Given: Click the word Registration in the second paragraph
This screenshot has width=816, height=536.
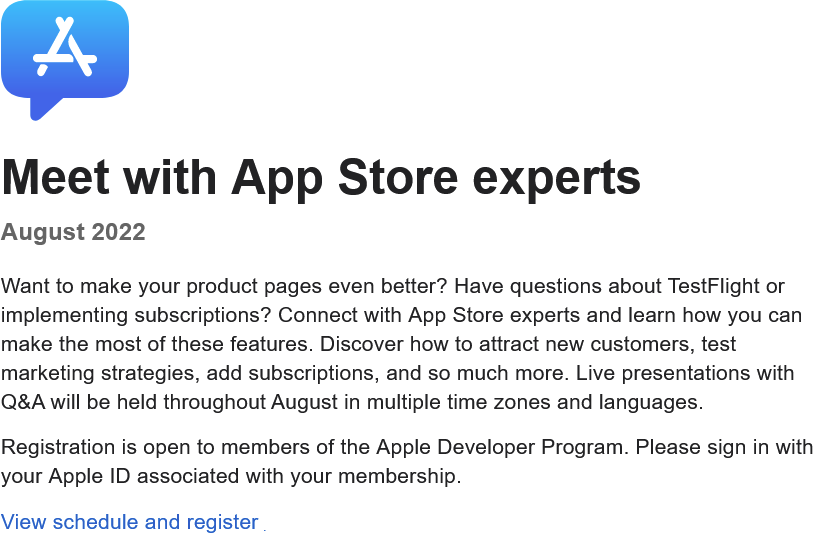Looking at the screenshot, I should pos(58,448).
